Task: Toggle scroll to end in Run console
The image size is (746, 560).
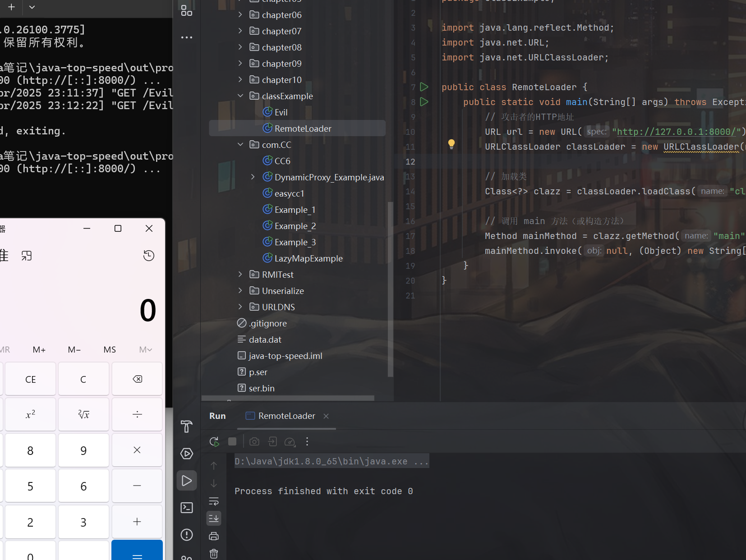Action: [x=214, y=519]
